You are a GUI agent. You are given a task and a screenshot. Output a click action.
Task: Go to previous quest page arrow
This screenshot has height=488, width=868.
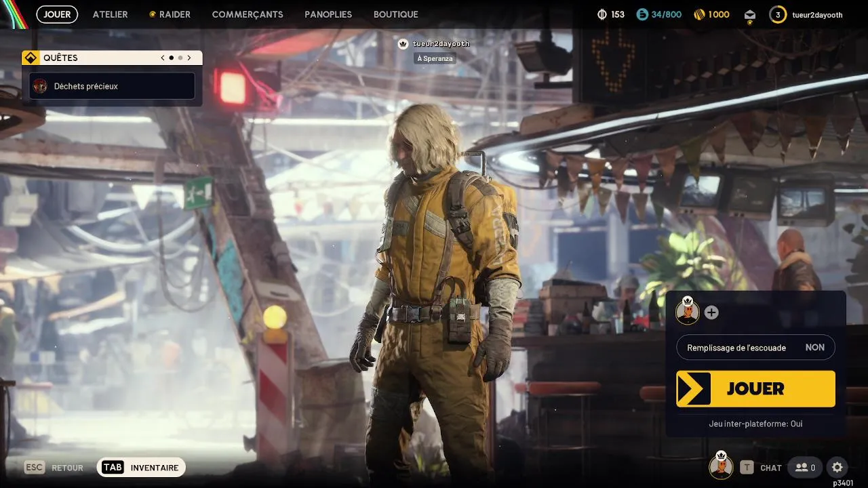(x=163, y=58)
